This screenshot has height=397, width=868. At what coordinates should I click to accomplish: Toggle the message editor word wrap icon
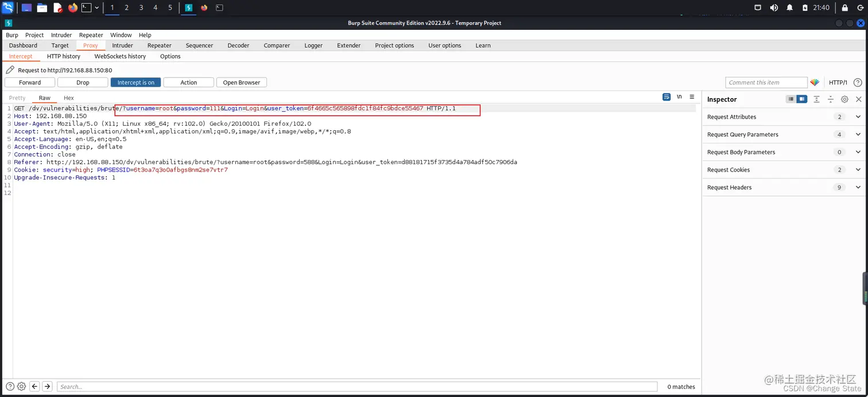tap(666, 97)
